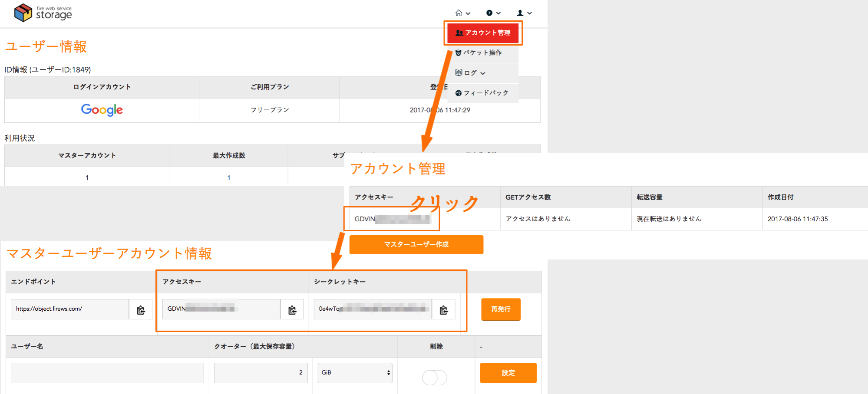Click the quota value field showing 2

click(261, 373)
